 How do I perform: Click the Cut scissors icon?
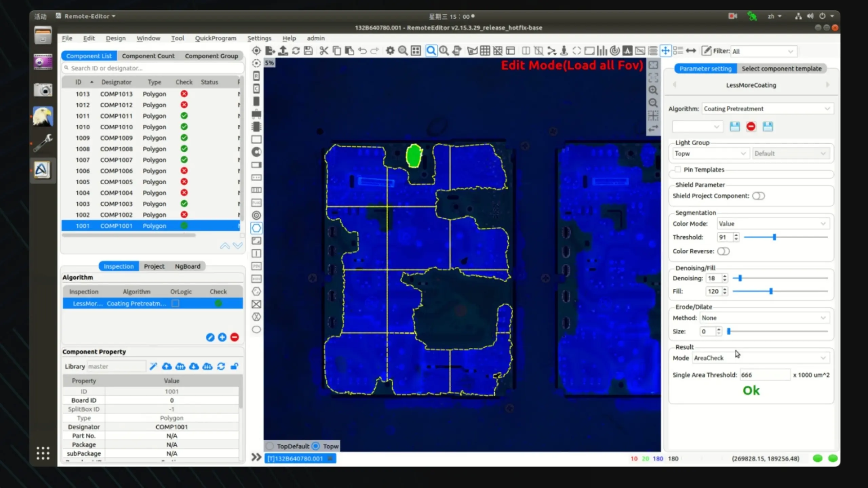tap(324, 51)
